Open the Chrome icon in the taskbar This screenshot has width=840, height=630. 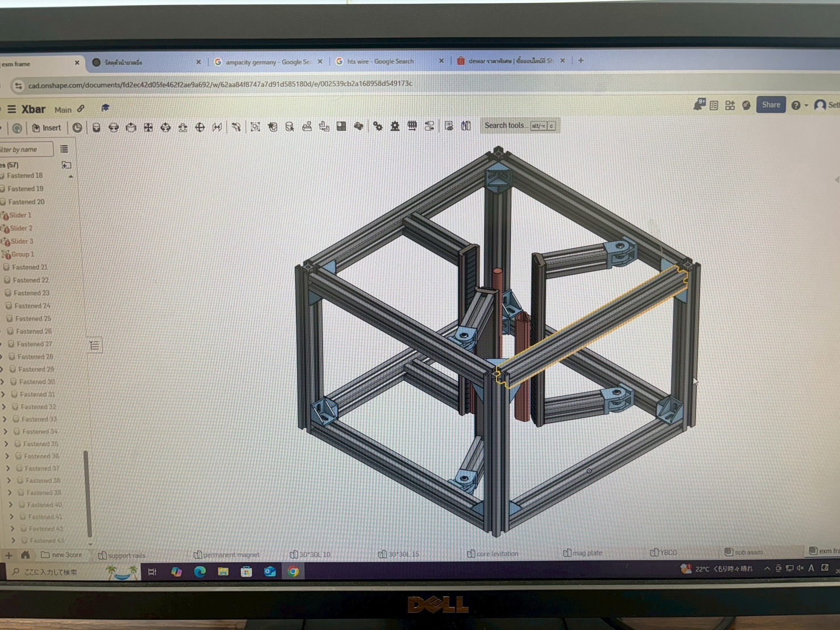point(293,571)
